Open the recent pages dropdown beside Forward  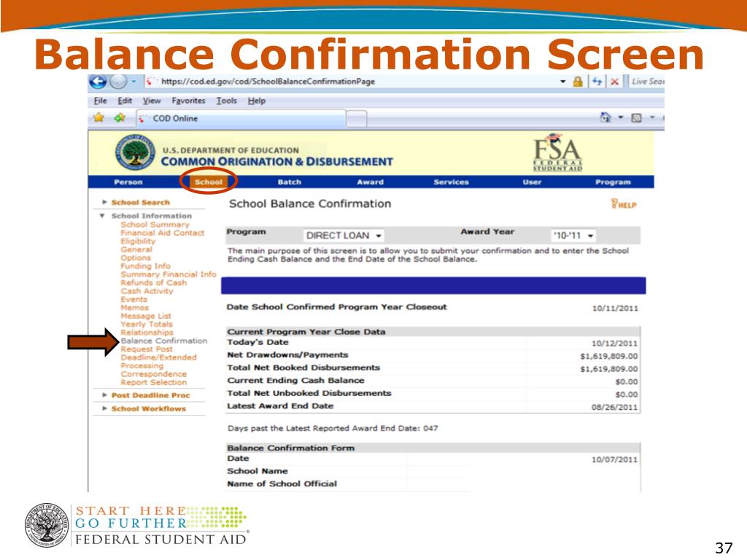134,82
